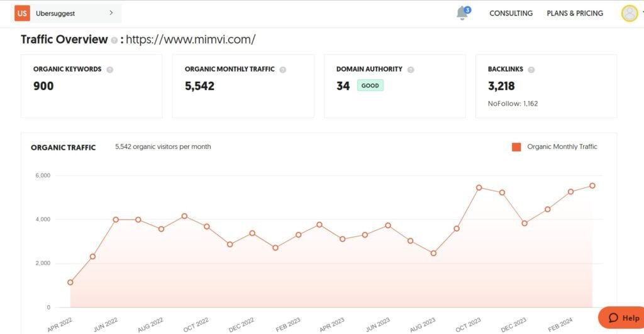The image size is (644, 334).
Task: Open Plans & Pricing
Action: tap(575, 13)
